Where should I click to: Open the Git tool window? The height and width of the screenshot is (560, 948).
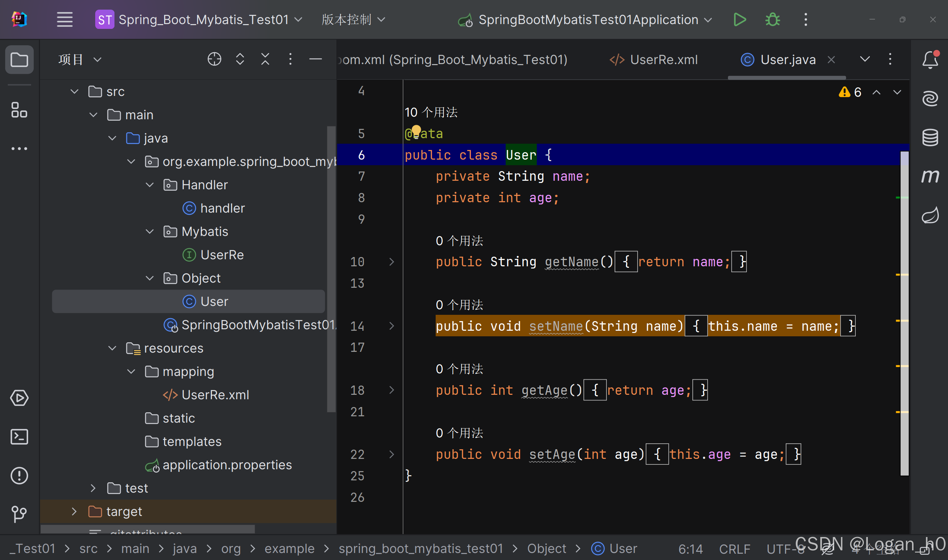[x=19, y=514]
